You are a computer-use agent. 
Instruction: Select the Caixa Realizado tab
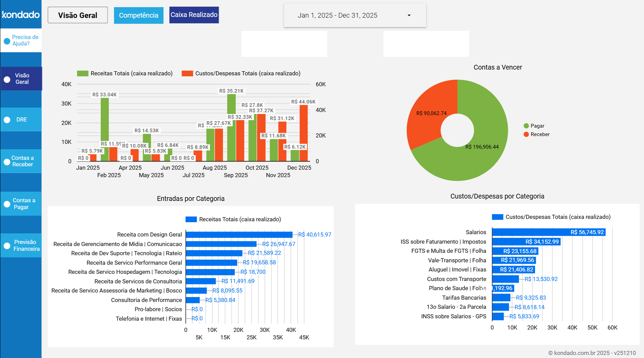coord(194,15)
